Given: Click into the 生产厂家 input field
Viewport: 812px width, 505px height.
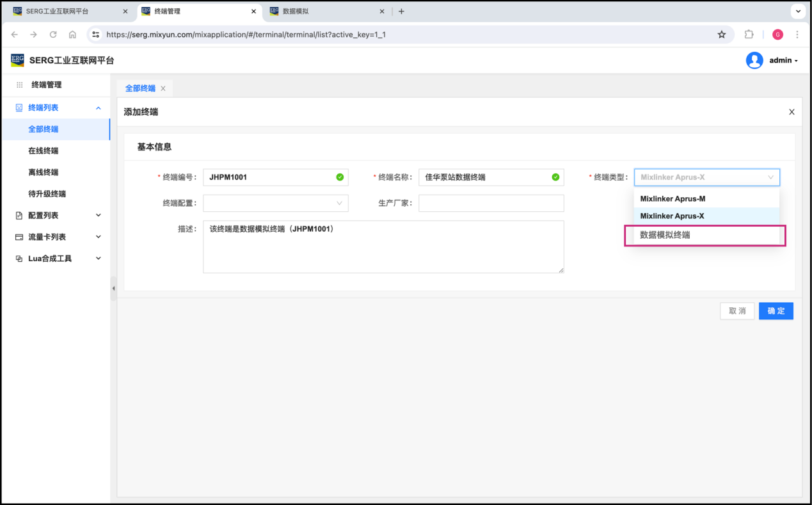Looking at the screenshot, I should tap(491, 203).
